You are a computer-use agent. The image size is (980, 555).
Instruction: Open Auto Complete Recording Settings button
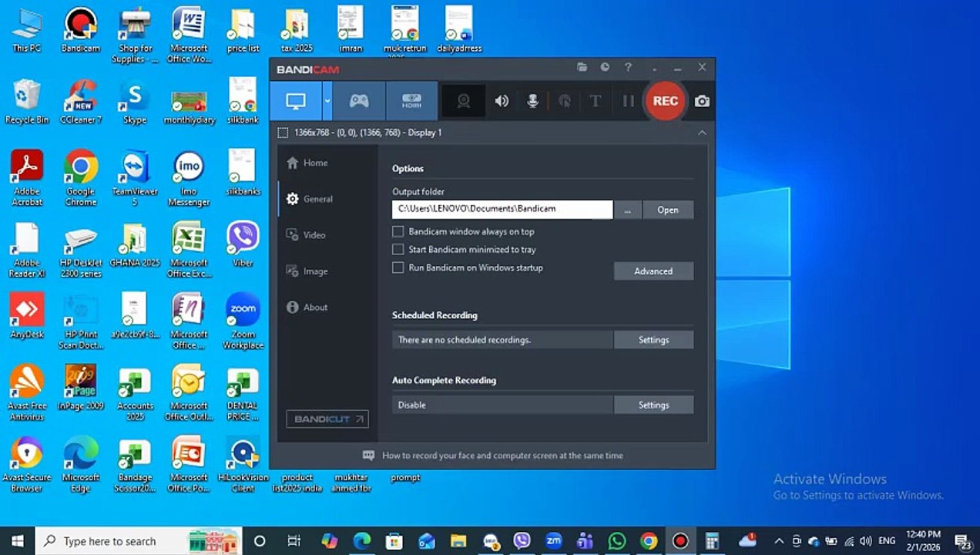653,405
